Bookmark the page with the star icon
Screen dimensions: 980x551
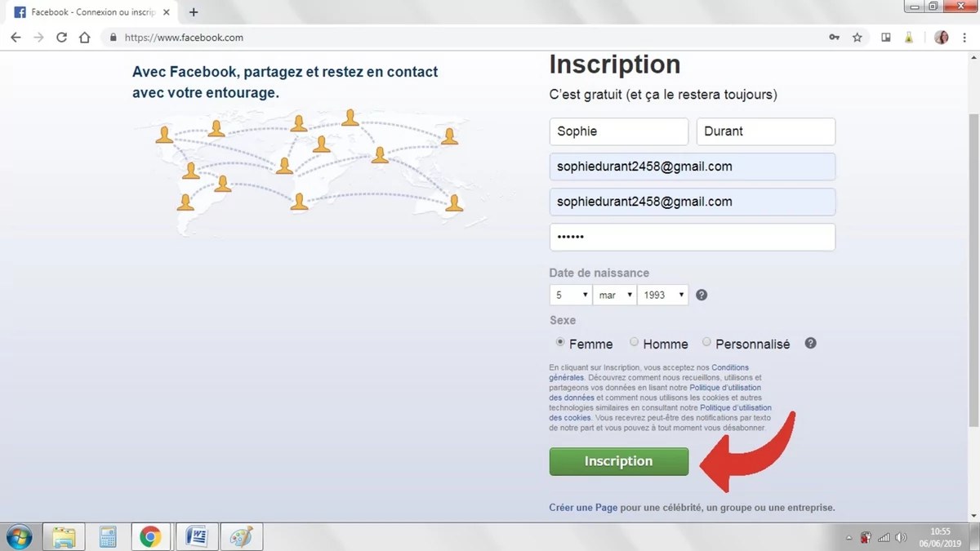pos(858,38)
